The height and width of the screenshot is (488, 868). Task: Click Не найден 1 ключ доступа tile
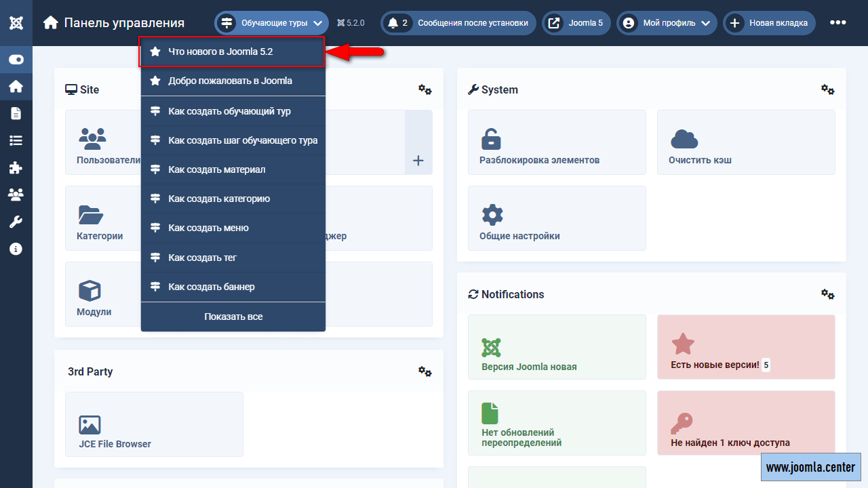click(x=746, y=423)
